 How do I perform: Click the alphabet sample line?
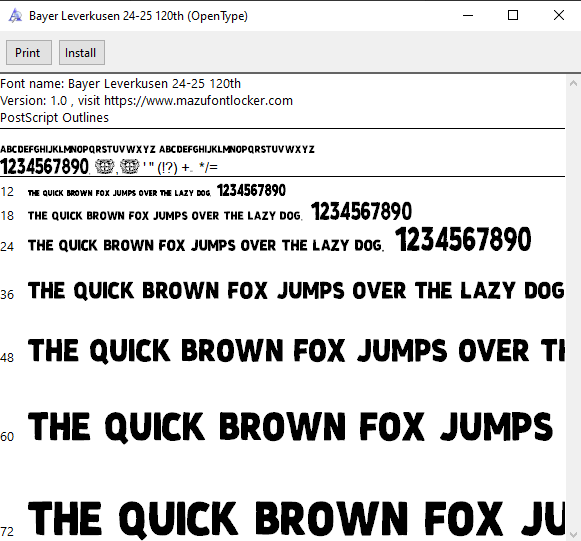point(157,149)
